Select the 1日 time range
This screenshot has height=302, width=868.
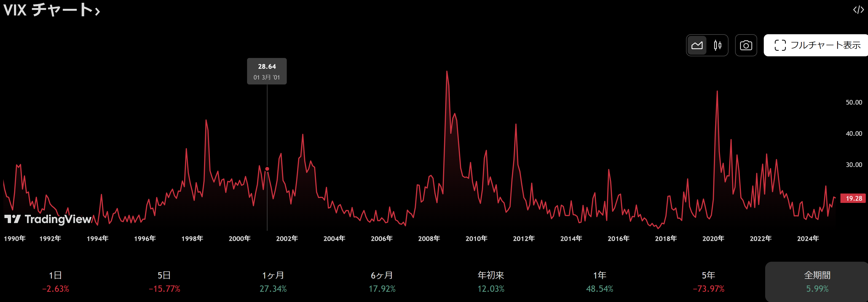(55, 281)
